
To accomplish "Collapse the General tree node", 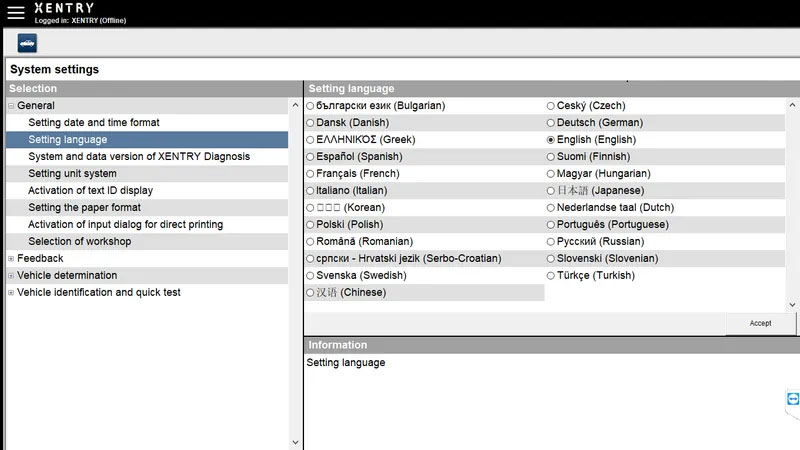I will tap(11, 106).
